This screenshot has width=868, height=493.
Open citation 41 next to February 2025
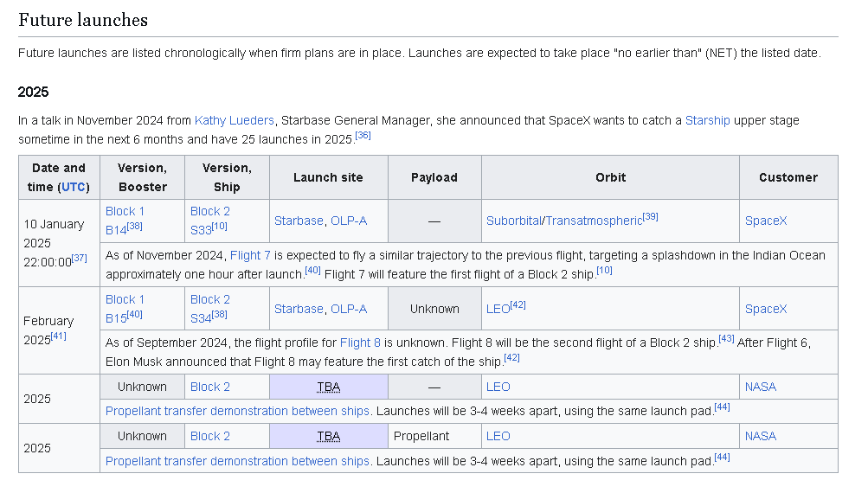point(59,336)
